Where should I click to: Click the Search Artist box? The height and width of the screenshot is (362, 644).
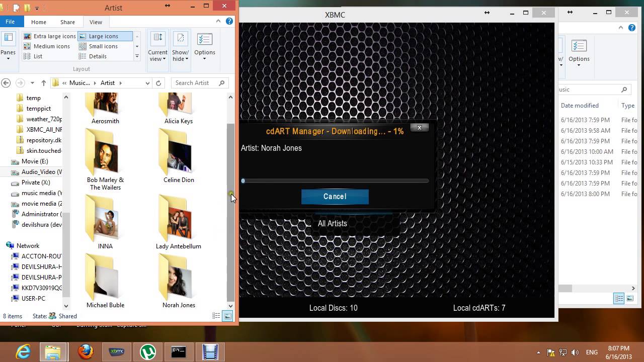200,83
